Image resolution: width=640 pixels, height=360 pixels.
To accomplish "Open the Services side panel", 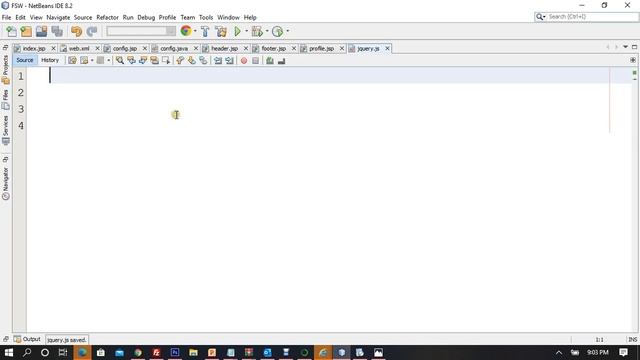I will pos(6,131).
